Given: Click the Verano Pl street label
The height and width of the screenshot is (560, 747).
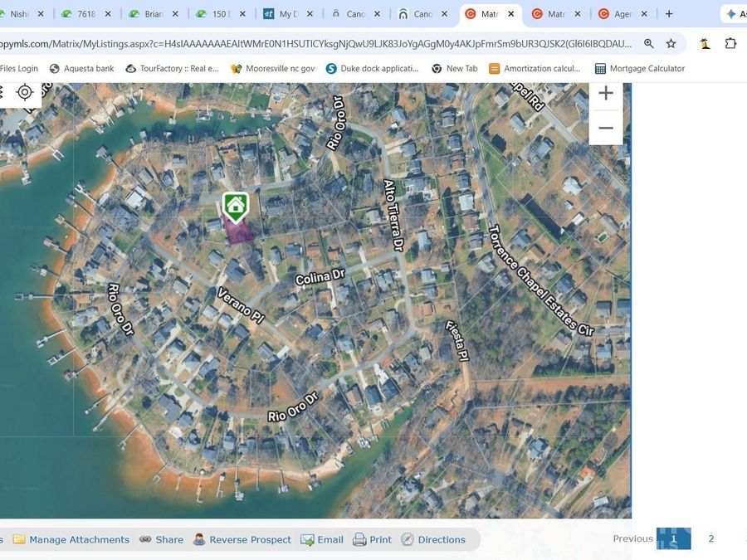Looking at the screenshot, I should click(x=241, y=305).
